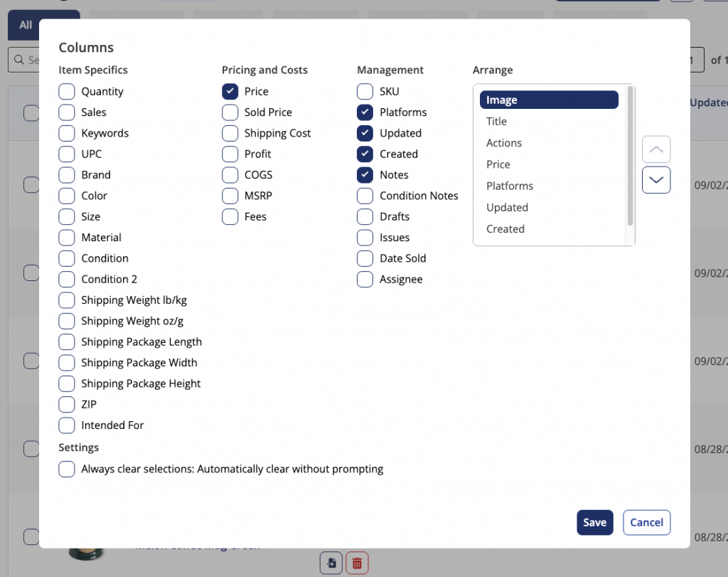Enable the Condition Notes column
The image size is (728, 577).
(365, 196)
